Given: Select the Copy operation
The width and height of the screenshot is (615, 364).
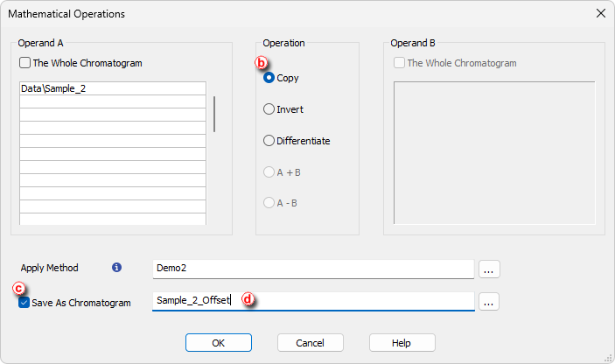Looking at the screenshot, I should pos(269,78).
